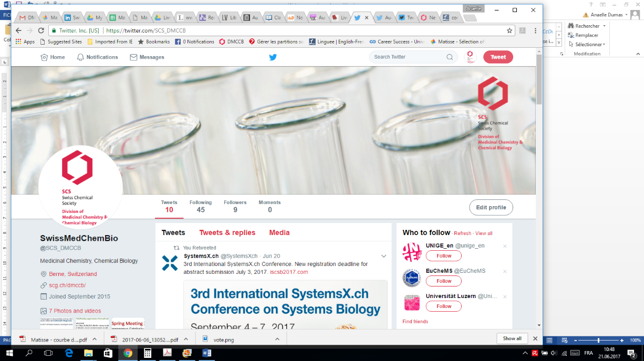Viewport: 644px width, 361px height.
Task: Switch to the Media tab
Action: pyautogui.click(x=279, y=233)
